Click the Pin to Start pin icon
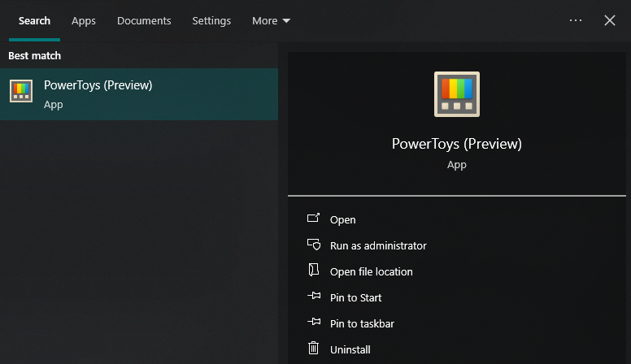Screen dimensions: 631x364 click(314, 296)
